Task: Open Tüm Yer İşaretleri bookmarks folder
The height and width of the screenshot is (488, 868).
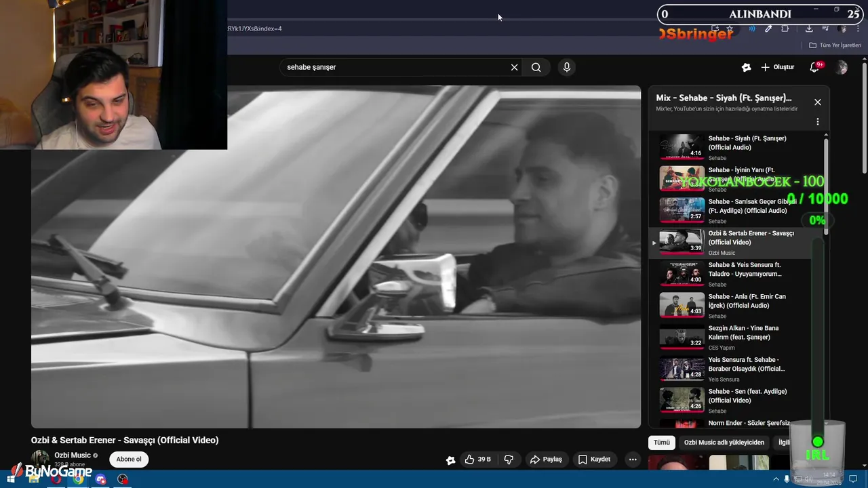Action: (x=835, y=45)
